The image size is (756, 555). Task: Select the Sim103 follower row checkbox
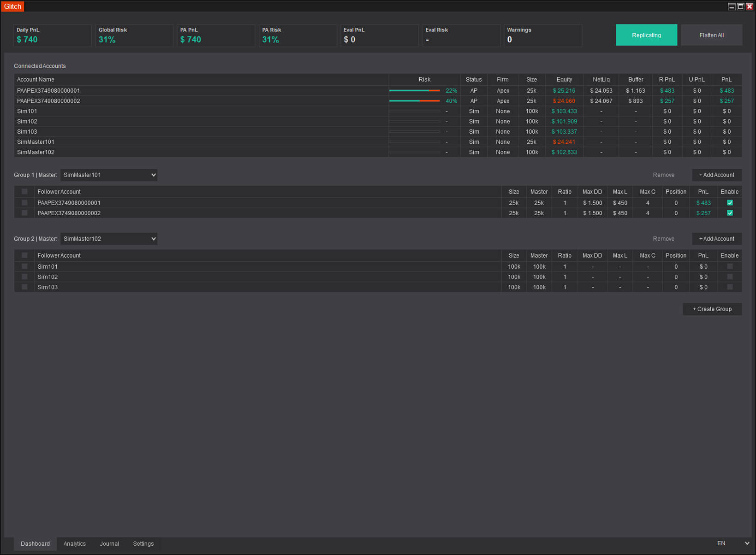24,287
